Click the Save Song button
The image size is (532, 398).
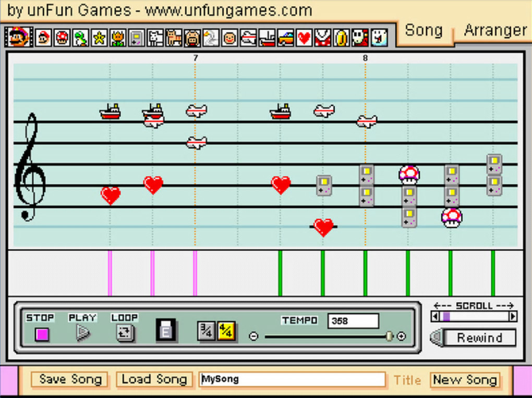pos(70,379)
